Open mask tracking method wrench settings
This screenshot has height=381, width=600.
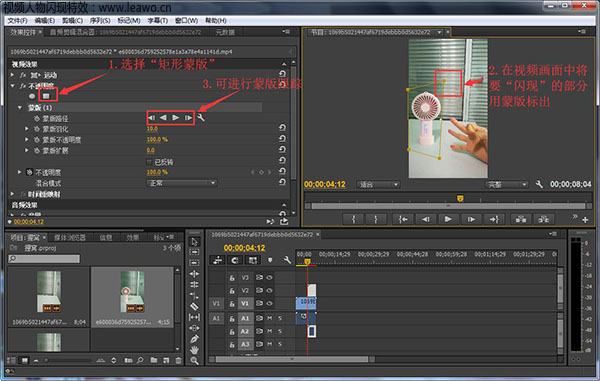pos(201,118)
